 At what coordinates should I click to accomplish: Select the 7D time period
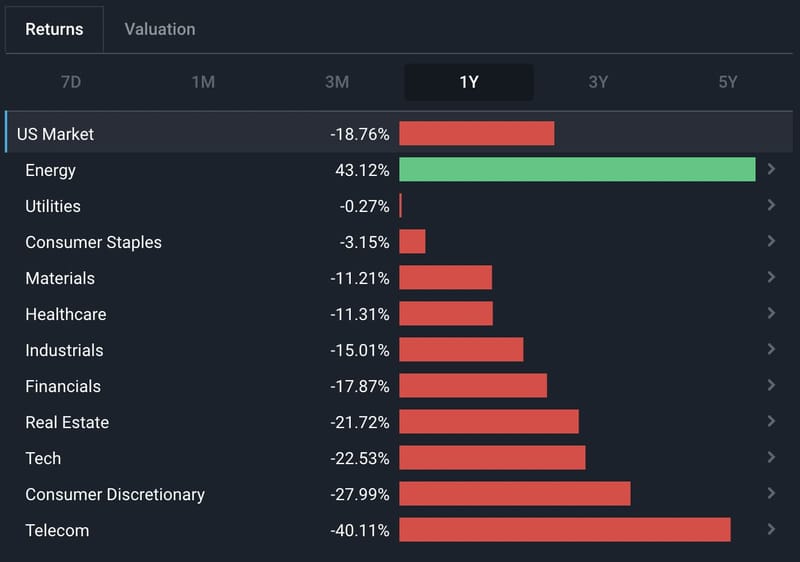(71, 82)
